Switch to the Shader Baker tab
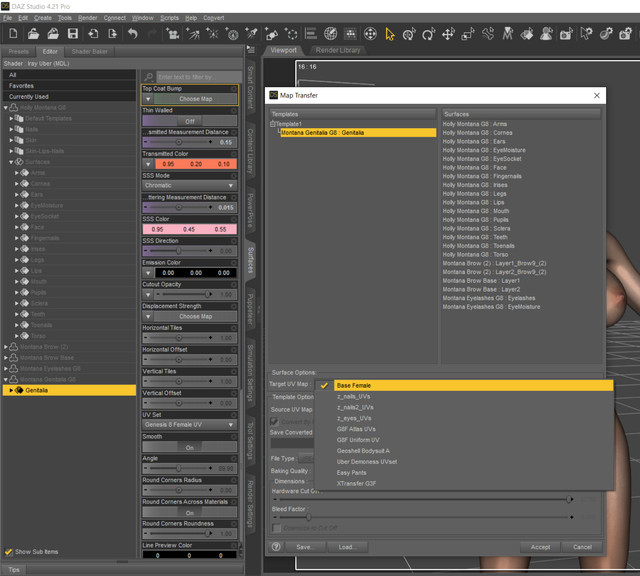The height and width of the screenshot is (576, 640). pos(89,51)
